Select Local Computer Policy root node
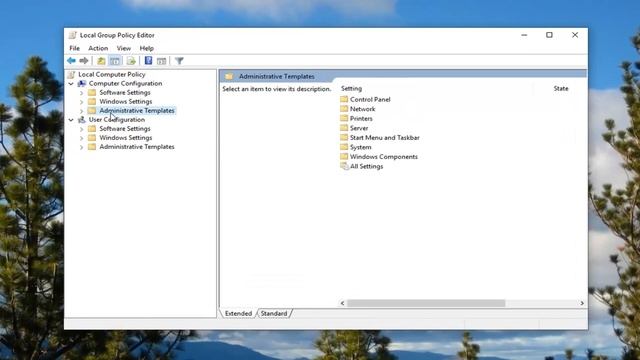Viewport: 640px width, 360px height. (111, 74)
